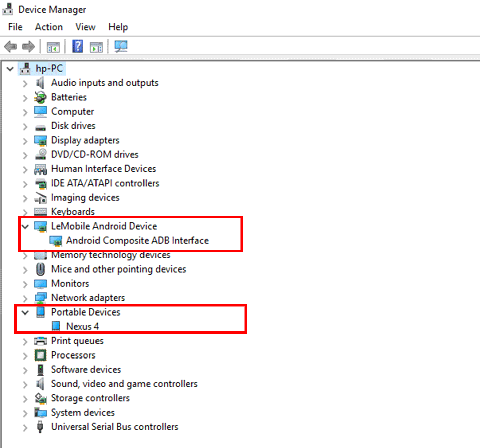Screen dimensions: 480x448
Task: Open the File menu
Action: point(15,27)
